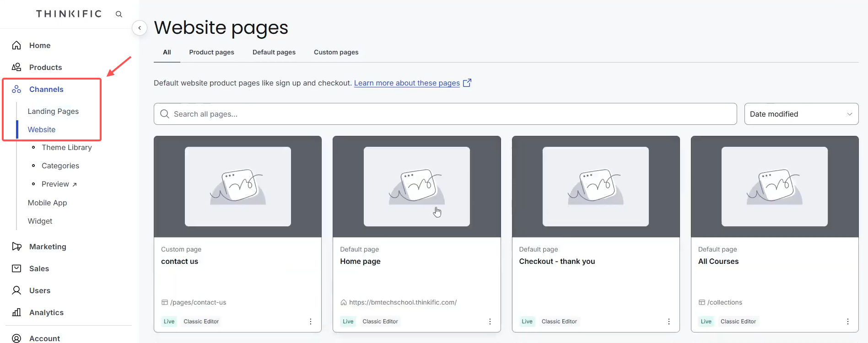The width and height of the screenshot is (868, 343).
Task: Click the Channels icon in sidebar
Action: pos(16,89)
